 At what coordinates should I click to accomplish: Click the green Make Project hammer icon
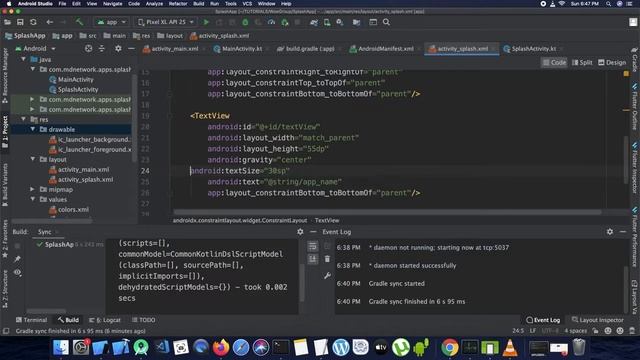79,22
